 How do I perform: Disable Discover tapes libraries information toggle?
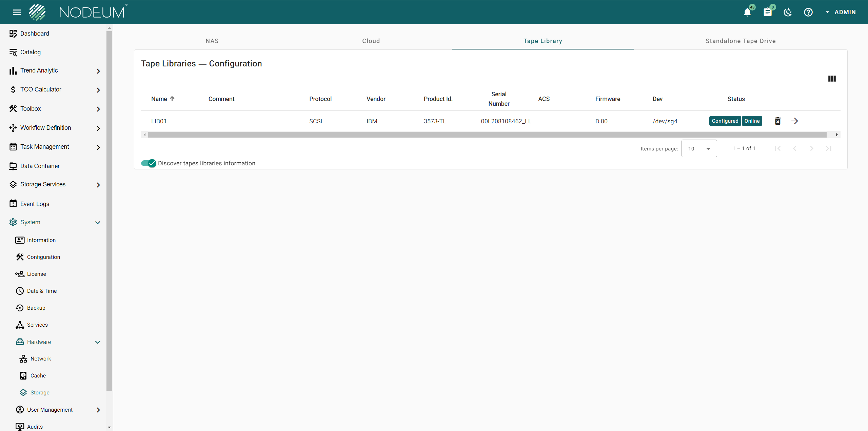click(x=149, y=163)
